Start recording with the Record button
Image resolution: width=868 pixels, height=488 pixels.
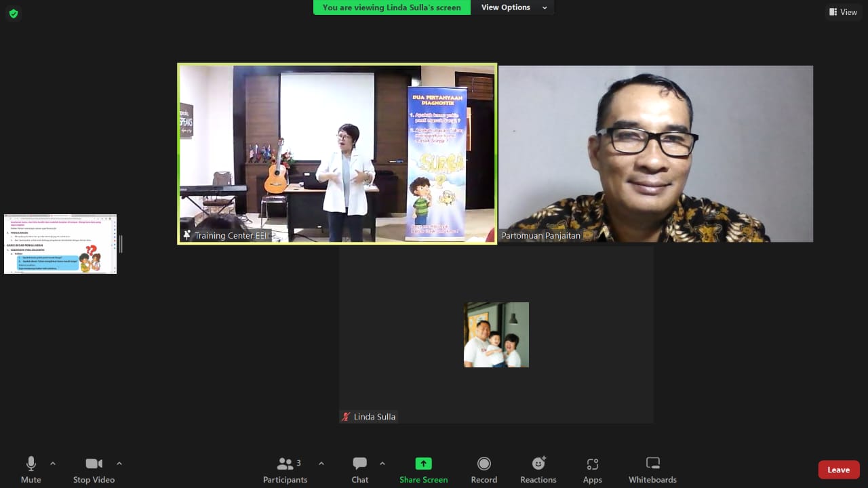484,470
